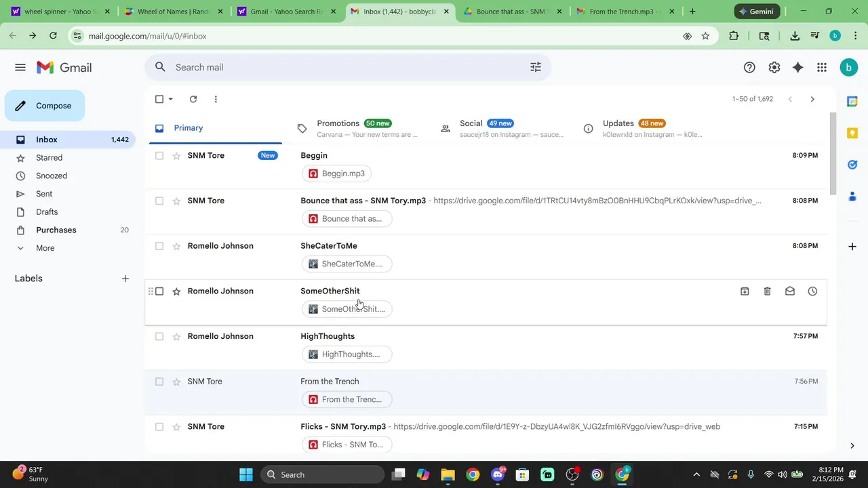Select the SomeOtherShit email checkbox
The height and width of the screenshot is (488, 868).
pyautogui.click(x=159, y=291)
